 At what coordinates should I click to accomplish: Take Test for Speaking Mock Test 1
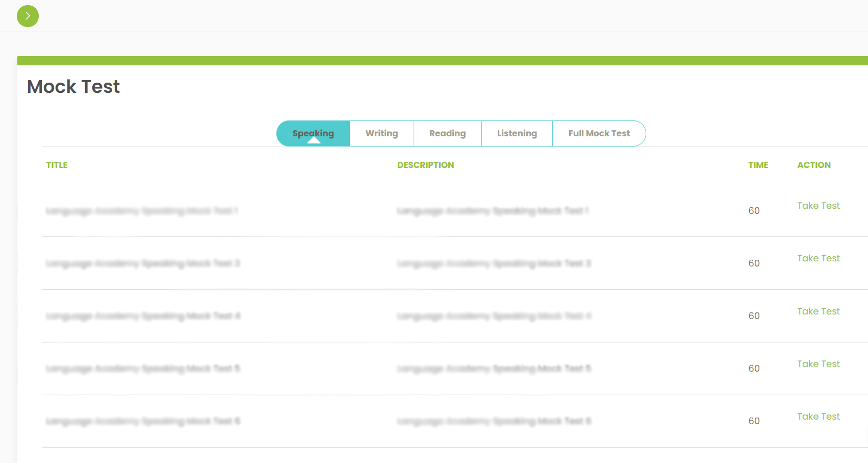818,206
